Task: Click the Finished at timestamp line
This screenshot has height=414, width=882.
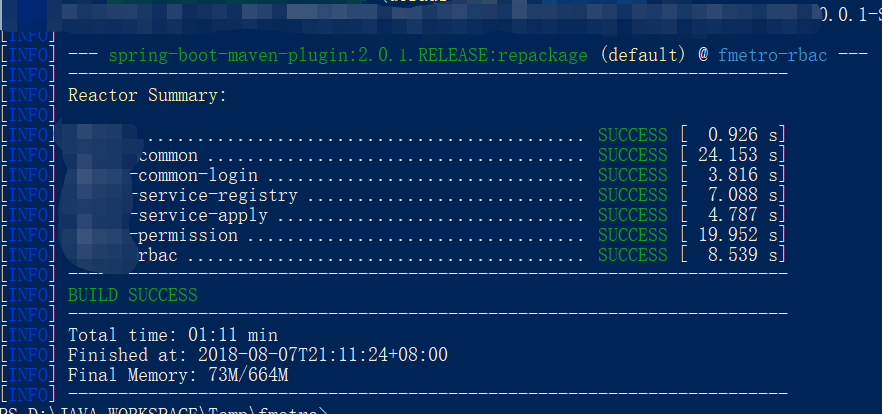Action: click(x=257, y=355)
